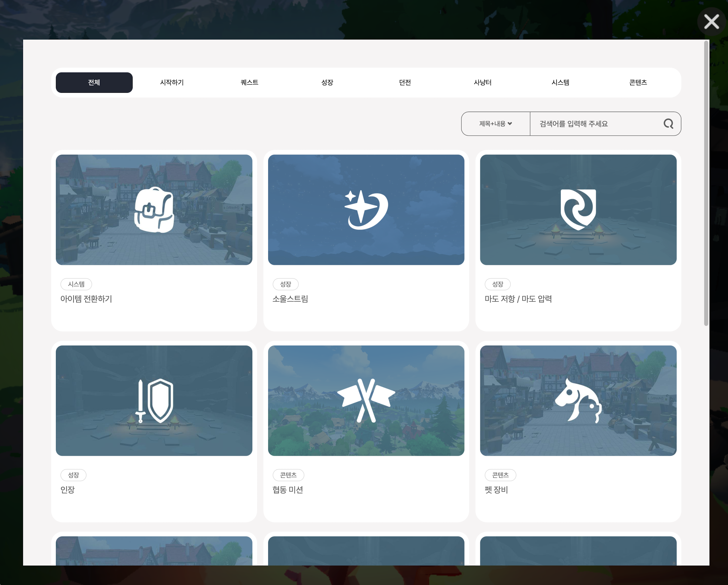The width and height of the screenshot is (728, 585).
Task: Switch to the 시작하기 tab
Action: (172, 83)
